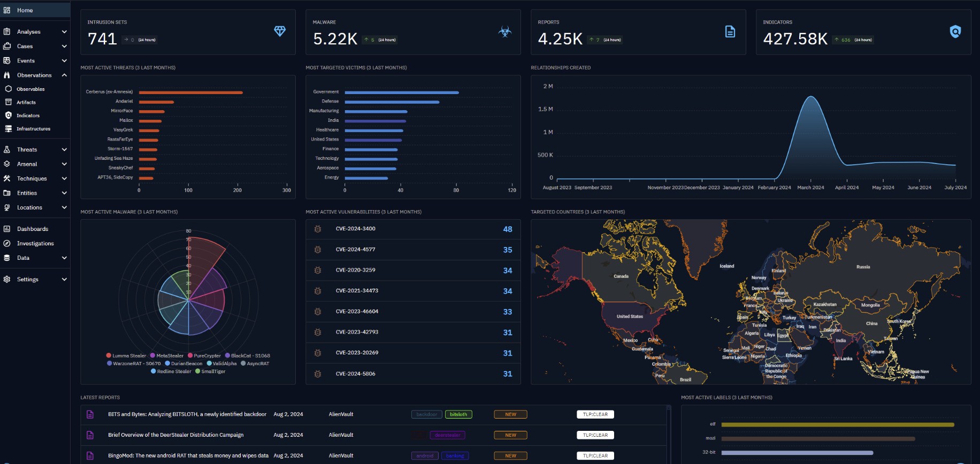This screenshot has height=464, width=980.
Task: Click the Cerberus (ex-Amnesia) bar in threats chart
Action: 190,92
